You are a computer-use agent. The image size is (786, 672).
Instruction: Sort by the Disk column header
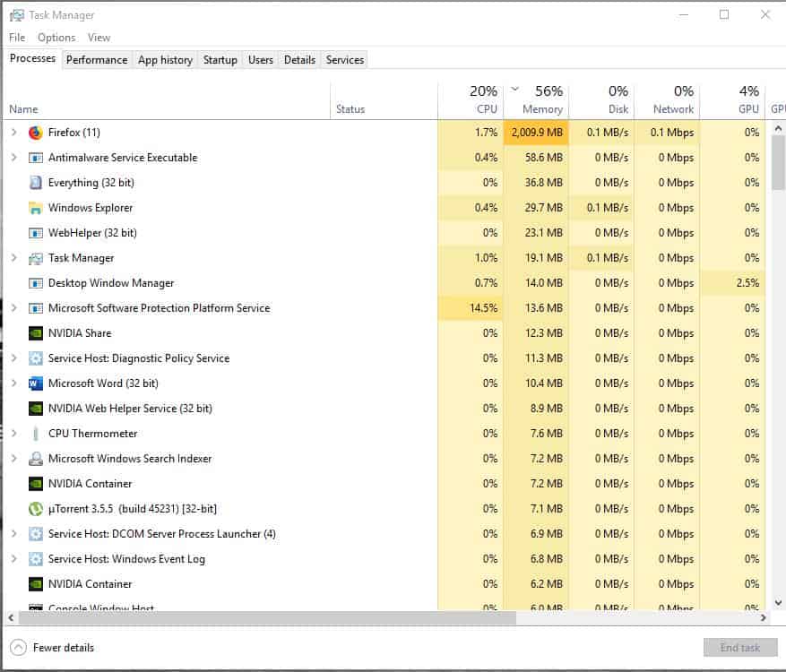(601, 100)
